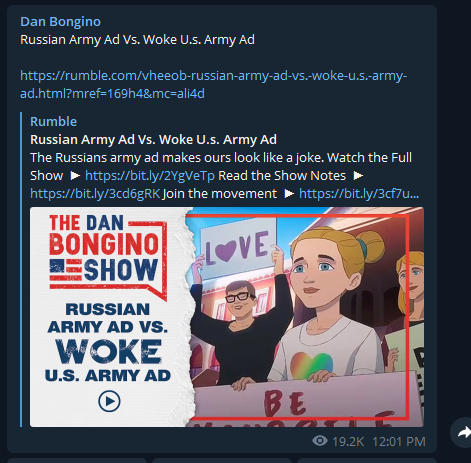Click the play circle icon in thumbnail
Screen dimensions: 471x463
tap(109, 401)
